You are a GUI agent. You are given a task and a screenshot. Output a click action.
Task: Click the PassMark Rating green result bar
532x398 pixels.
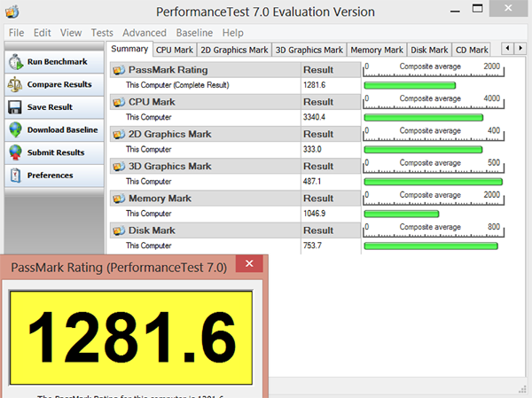pyautogui.click(x=410, y=85)
